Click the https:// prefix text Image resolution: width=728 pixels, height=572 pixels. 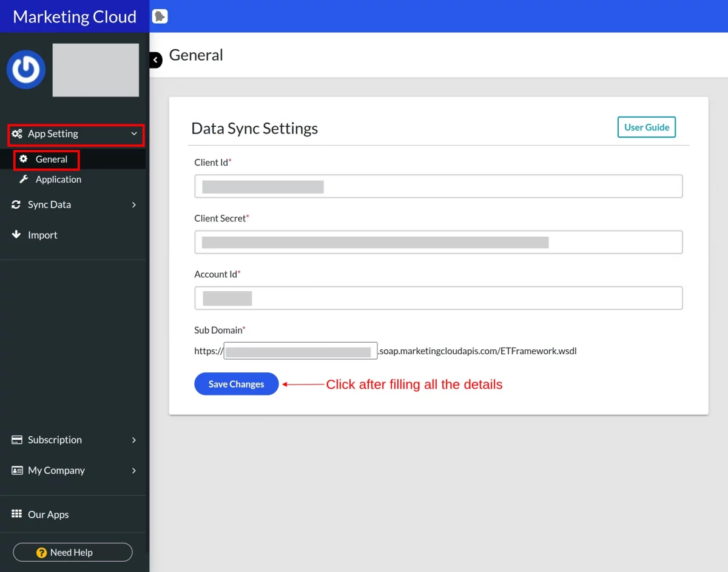click(209, 351)
